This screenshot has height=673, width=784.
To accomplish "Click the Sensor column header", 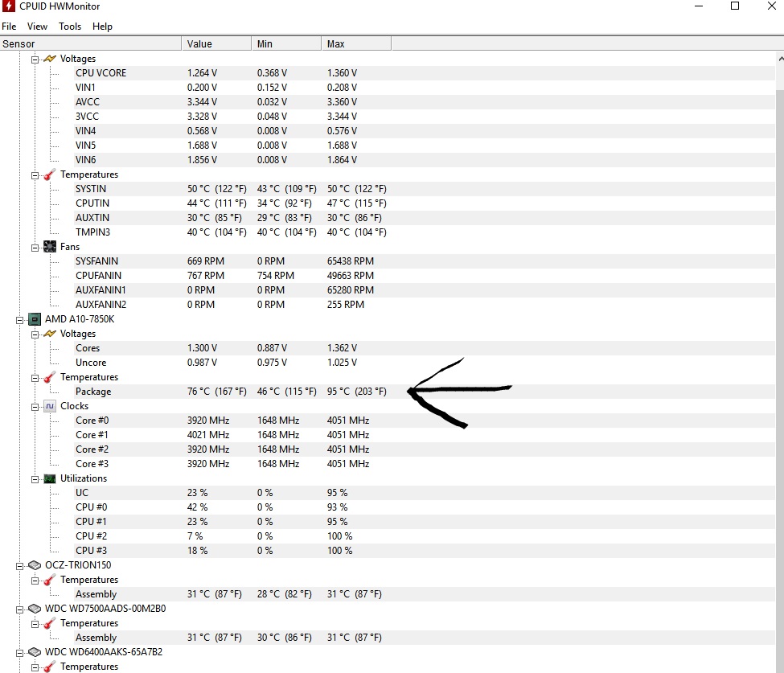I will point(91,44).
